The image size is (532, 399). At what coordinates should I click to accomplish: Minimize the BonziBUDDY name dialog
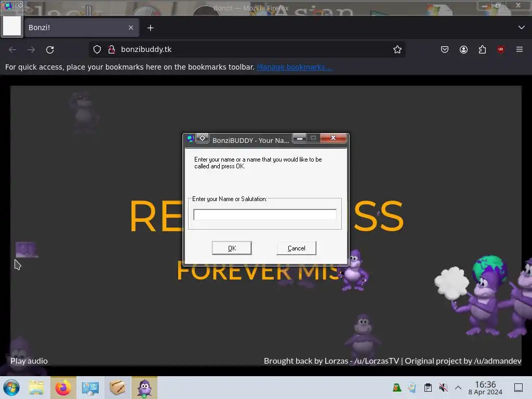(300, 138)
